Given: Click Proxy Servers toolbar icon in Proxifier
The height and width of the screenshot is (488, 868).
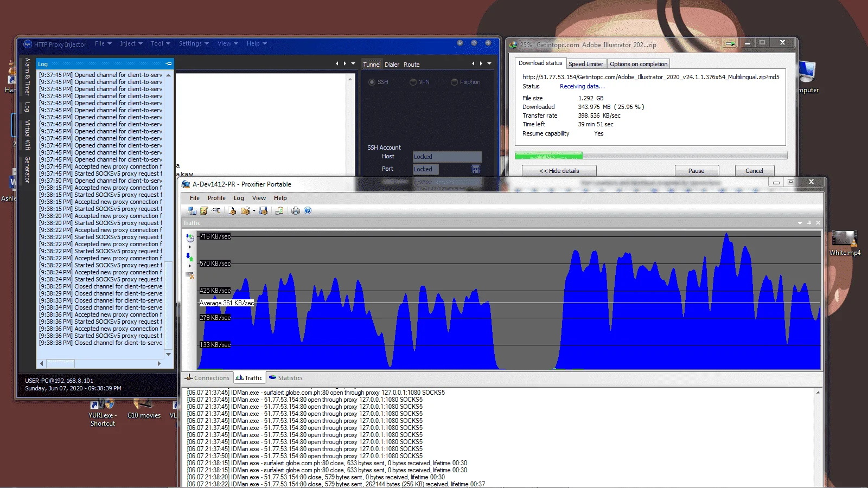Looking at the screenshot, I should [x=192, y=210].
